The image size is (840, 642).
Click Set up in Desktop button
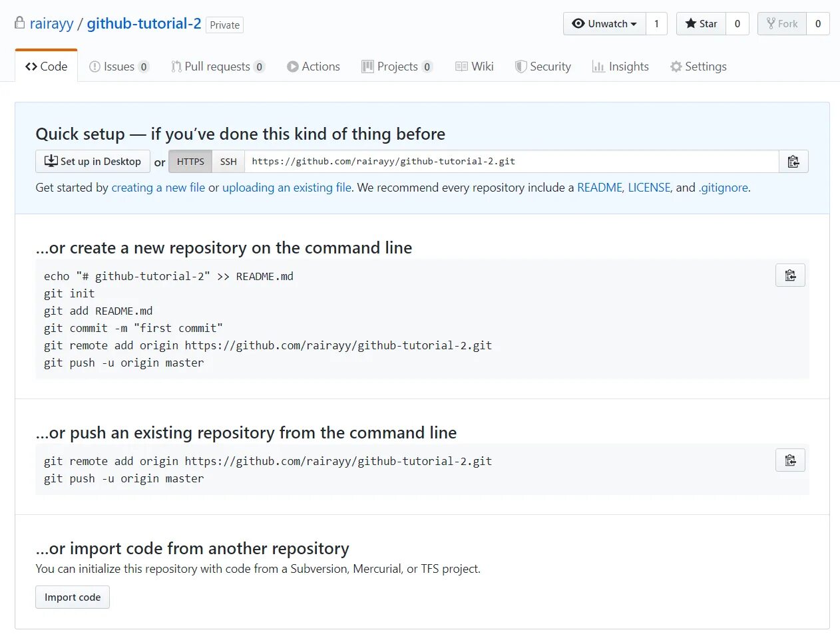[93, 162]
